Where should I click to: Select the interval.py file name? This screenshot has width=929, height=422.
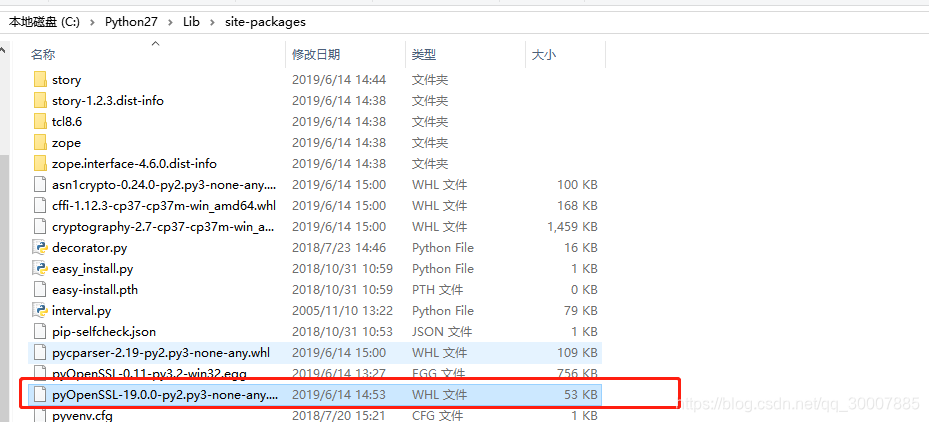[x=82, y=311]
